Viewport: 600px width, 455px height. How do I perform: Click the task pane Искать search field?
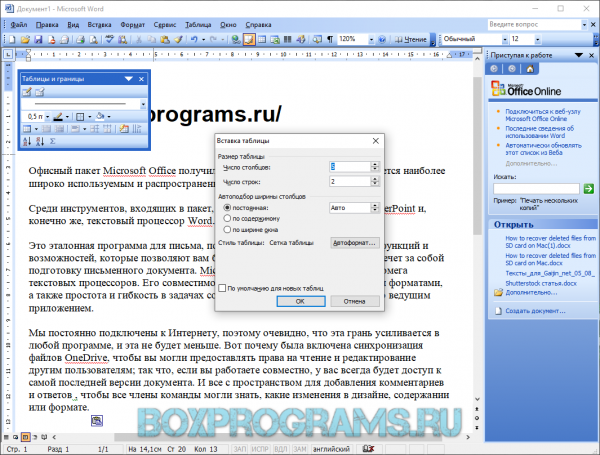[x=536, y=188]
